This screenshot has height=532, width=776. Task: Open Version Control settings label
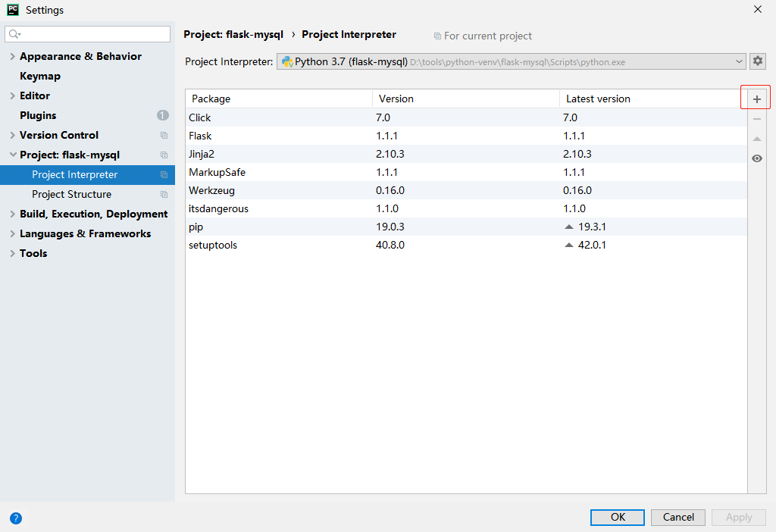59,135
